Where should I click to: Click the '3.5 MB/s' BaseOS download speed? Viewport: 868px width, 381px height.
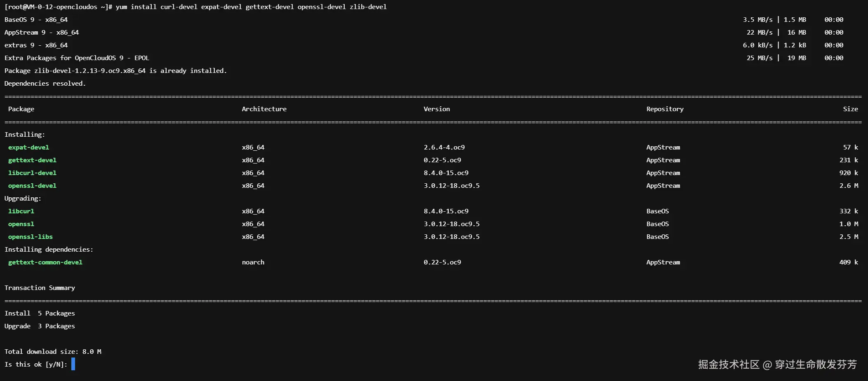click(758, 20)
